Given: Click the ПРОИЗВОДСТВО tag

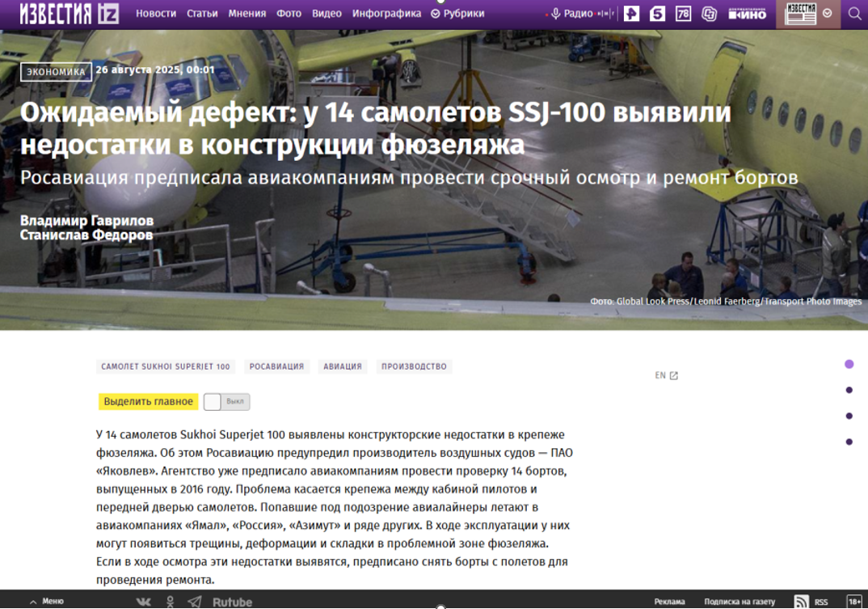Looking at the screenshot, I should [414, 366].
